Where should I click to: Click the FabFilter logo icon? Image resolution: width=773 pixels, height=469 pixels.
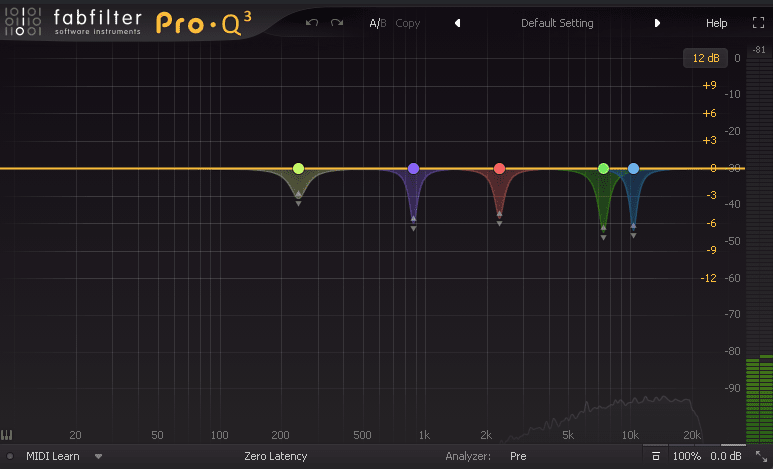pyautogui.click(x=23, y=21)
